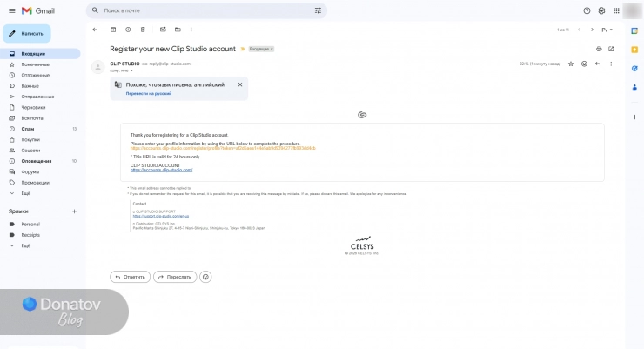Viewport: 644px width, 349px height.
Task: Open Gmail settings gear
Action: (x=601, y=10)
